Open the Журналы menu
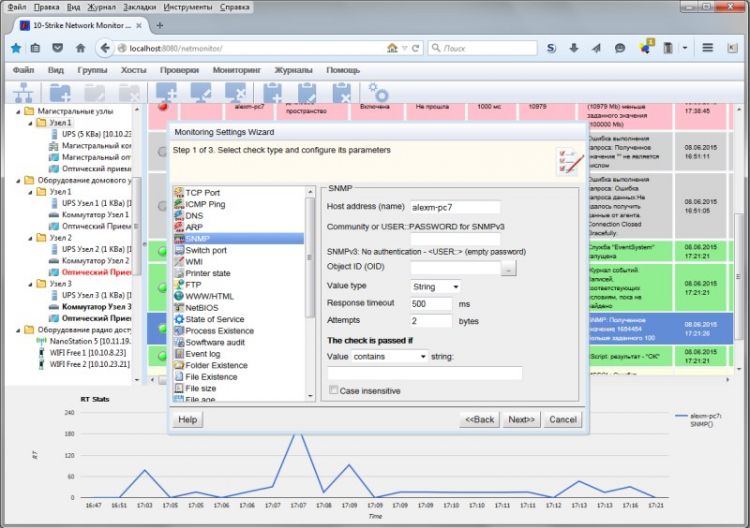This screenshot has width=750, height=528. coord(294,71)
